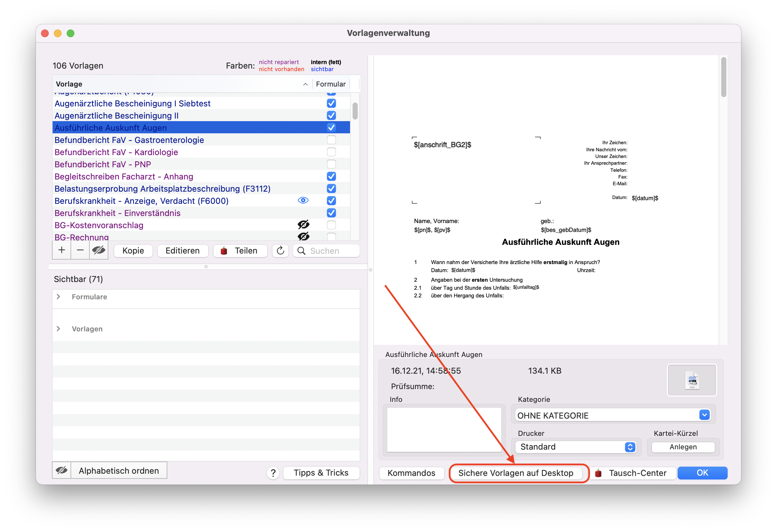Click Sichere Vorlagen auf Desktop

tap(515, 473)
